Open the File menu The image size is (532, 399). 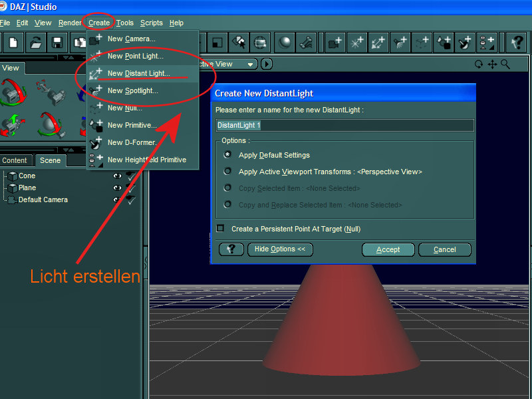[x=5, y=23]
